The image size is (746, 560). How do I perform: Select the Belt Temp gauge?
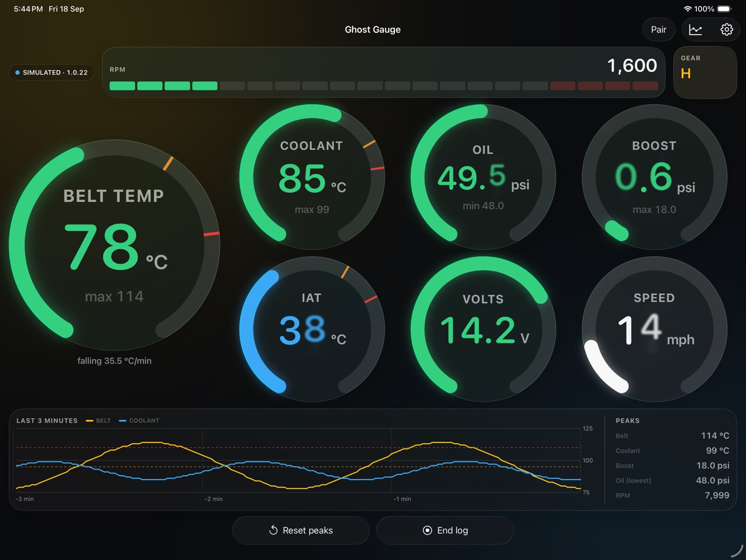[114, 245]
